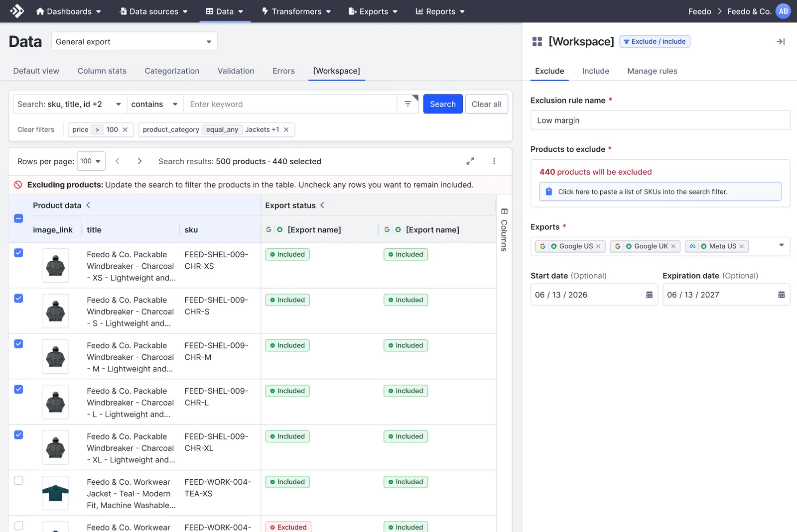Image resolution: width=797 pixels, height=532 pixels.
Task: Click the Exclusion rule name field
Action: click(660, 120)
